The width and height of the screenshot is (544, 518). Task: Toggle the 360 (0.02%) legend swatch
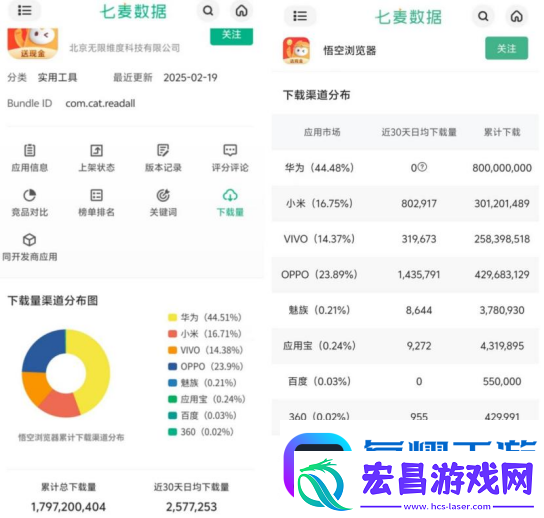tap(172, 432)
